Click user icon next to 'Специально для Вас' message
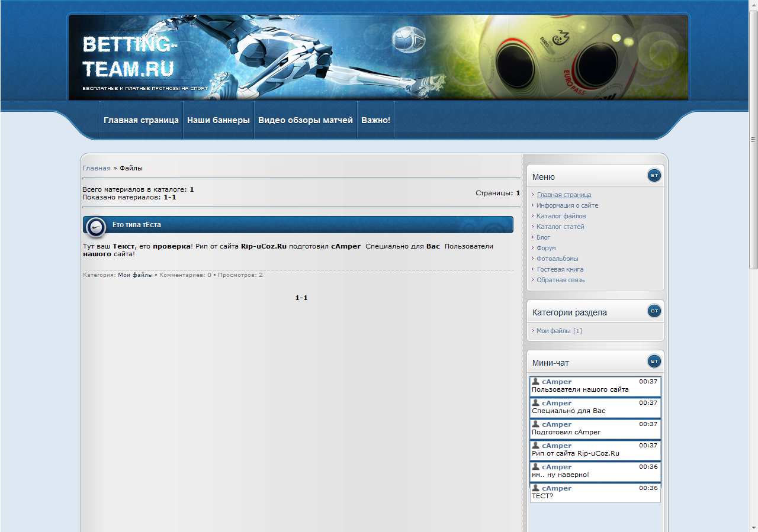 point(535,402)
